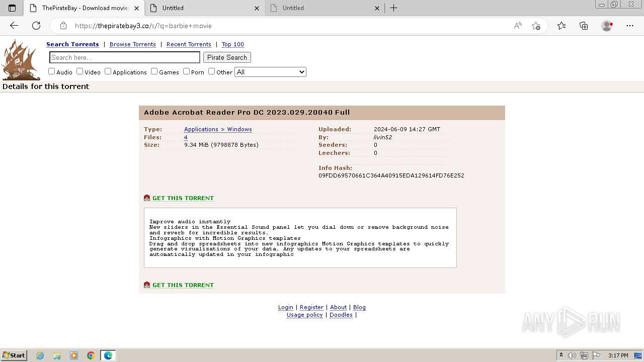The width and height of the screenshot is (644, 362).
Task: Open the Collections icon
Action: click(x=584, y=26)
